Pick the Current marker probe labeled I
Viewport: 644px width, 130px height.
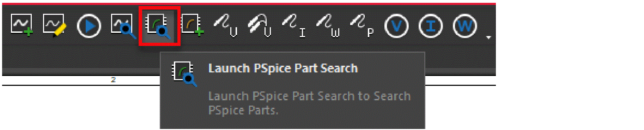click(x=294, y=25)
